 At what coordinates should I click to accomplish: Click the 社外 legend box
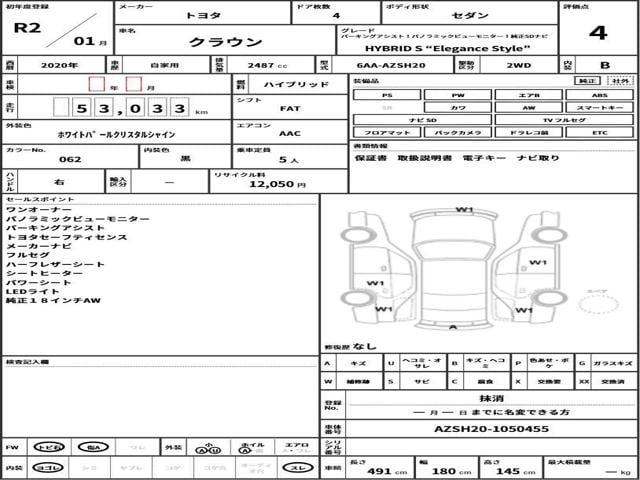click(x=620, y=80)
